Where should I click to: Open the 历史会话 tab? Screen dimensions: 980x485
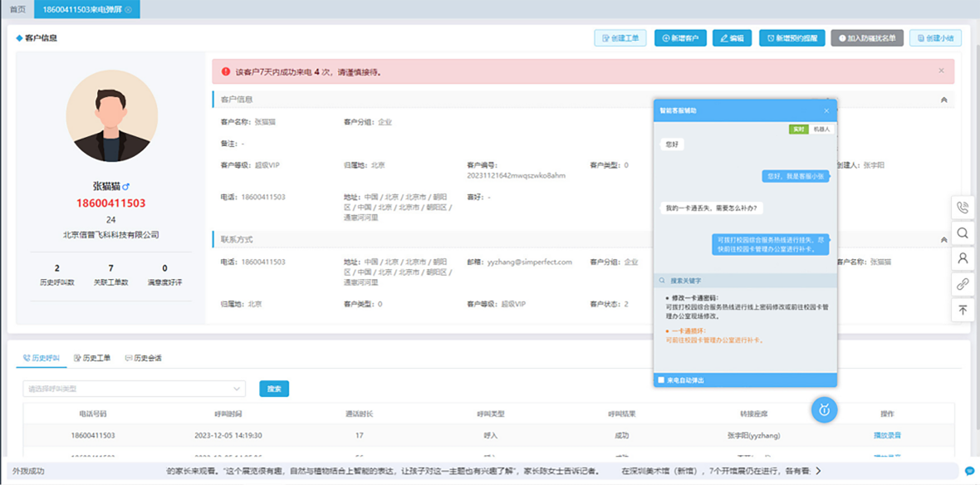click(x=143, y=358)
